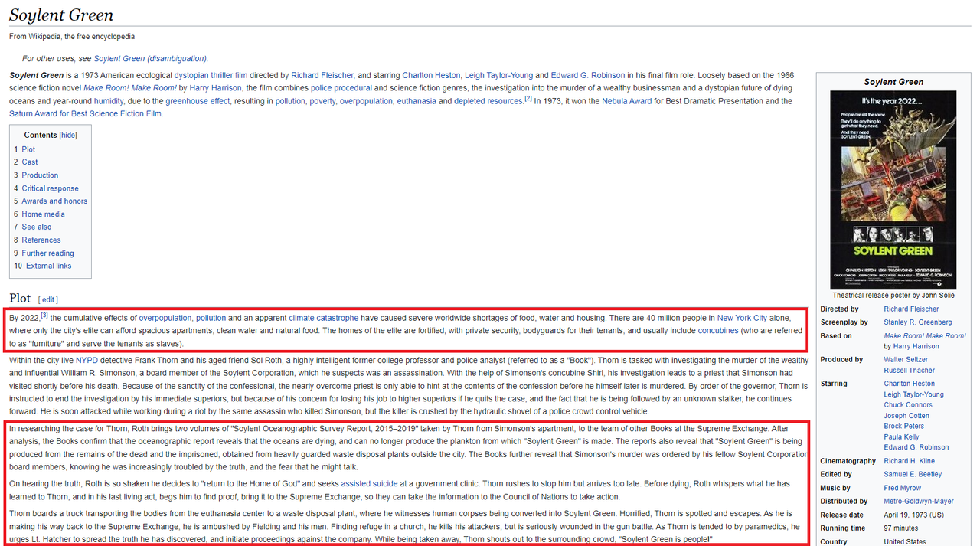Open Richard Fleischer link in intro paragraph
This screenshot has width=980, height=546.
[322, 76]
